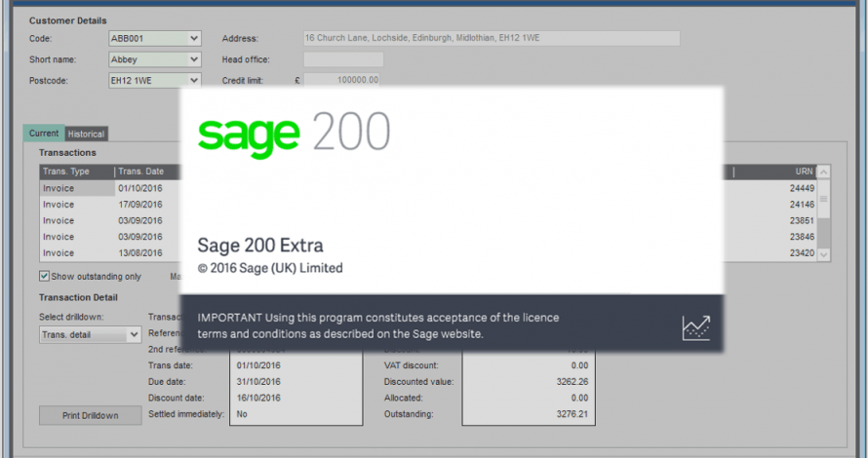The width and height of the screenshot is (868, 458).
Task: Toggle the Show outstanding only checkbox
Action: point(44,276)
